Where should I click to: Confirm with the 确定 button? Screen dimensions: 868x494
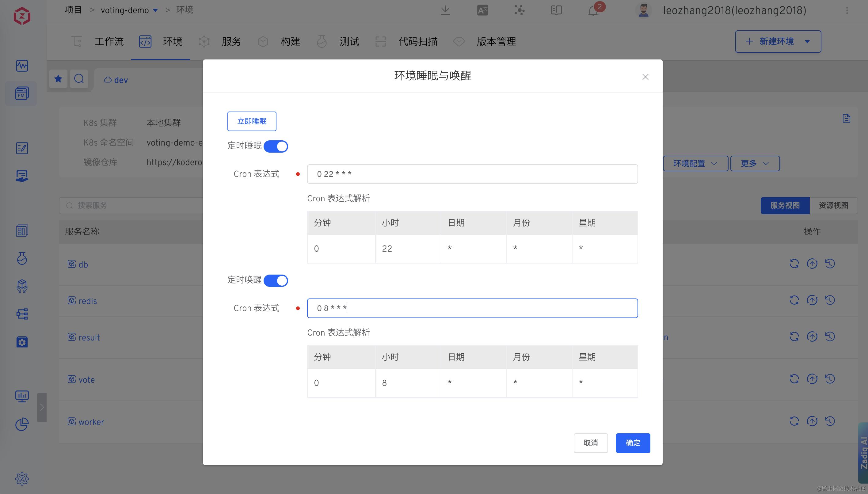click(633, 443)
